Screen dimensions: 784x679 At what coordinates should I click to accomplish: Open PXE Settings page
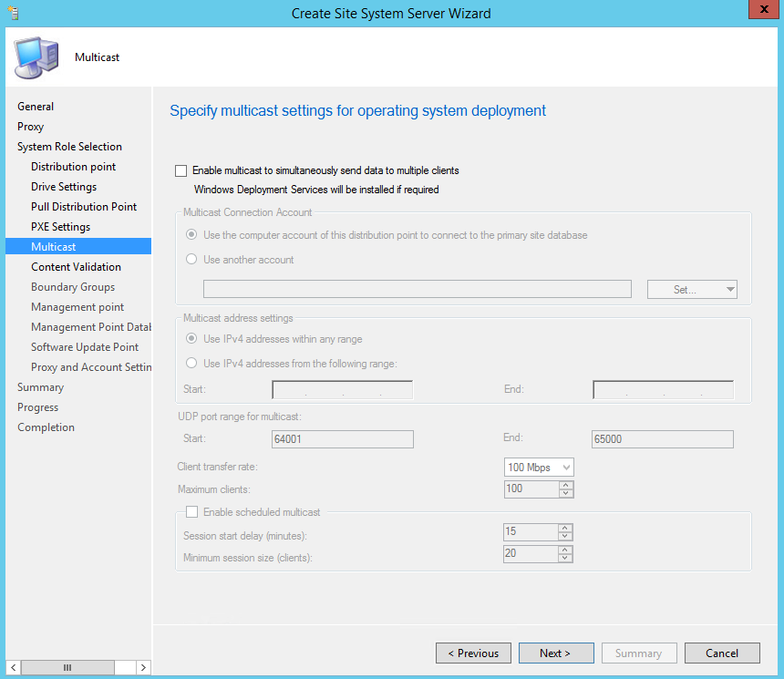(x=60, y=227)
